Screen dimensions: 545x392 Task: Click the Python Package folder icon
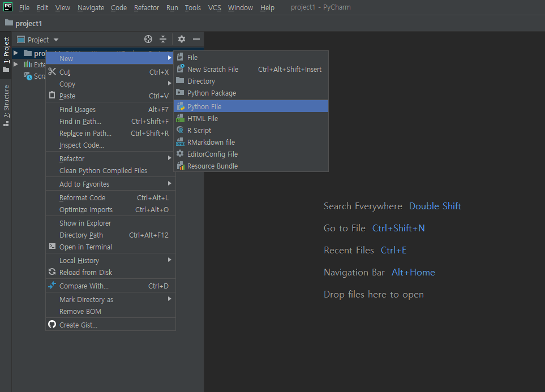click(180, 92)
